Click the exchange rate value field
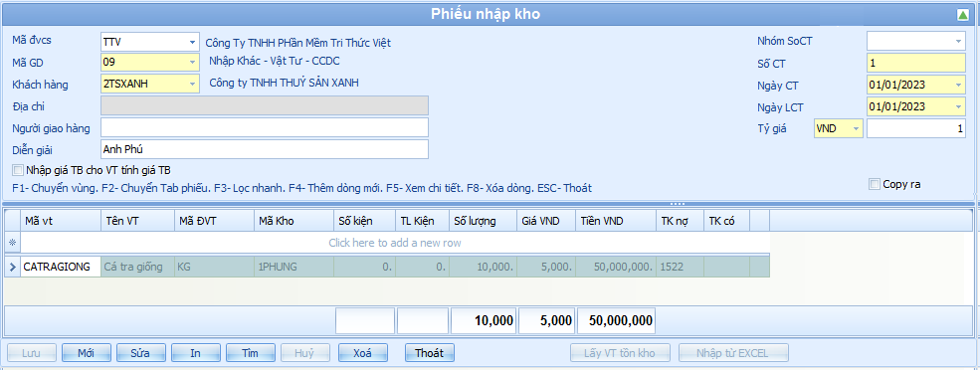This screenshot has height=370, width=980. click(915, 128)
